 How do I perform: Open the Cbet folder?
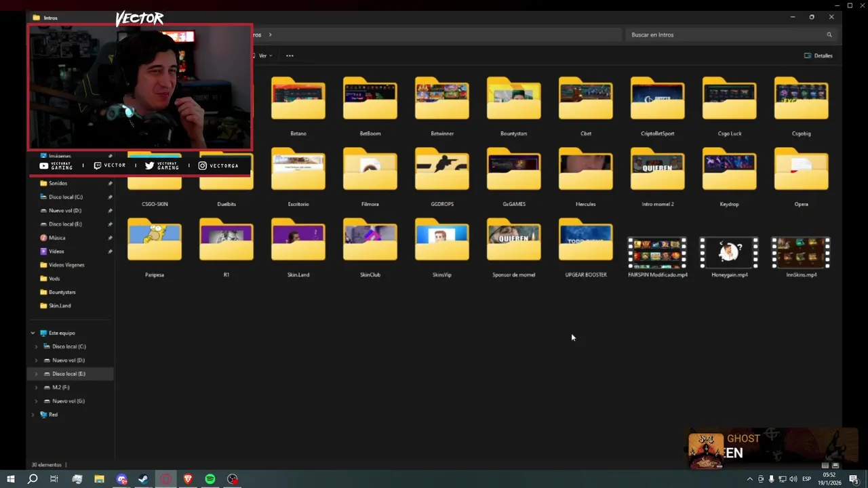coord(586,100)
